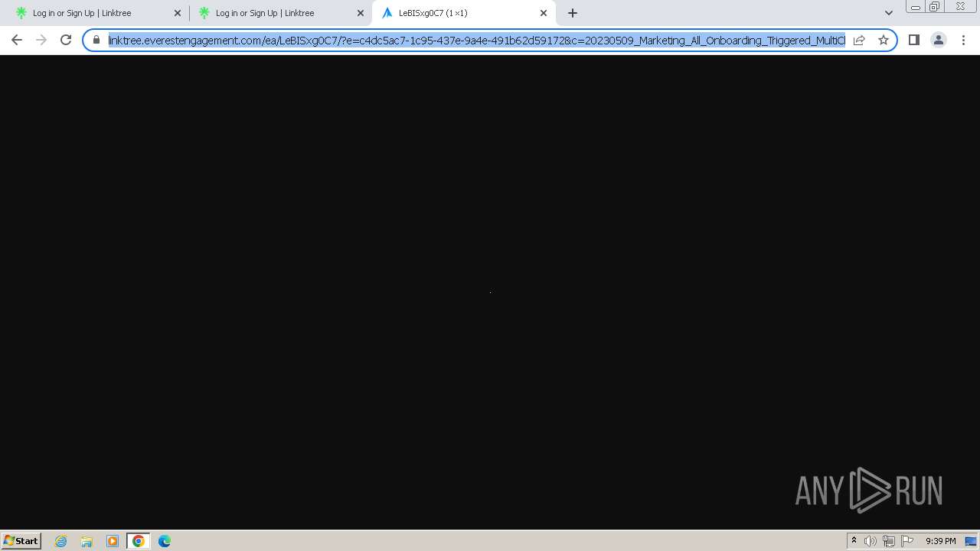Close the LeBISxg0C7 tab
The width and height of the screenshot is (980, 551).
point(544,13)
